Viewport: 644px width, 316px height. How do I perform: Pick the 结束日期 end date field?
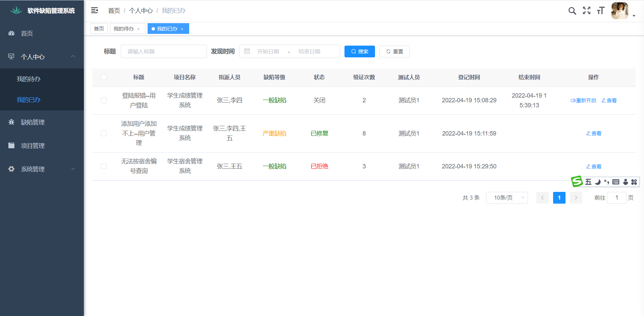(309, 51)
